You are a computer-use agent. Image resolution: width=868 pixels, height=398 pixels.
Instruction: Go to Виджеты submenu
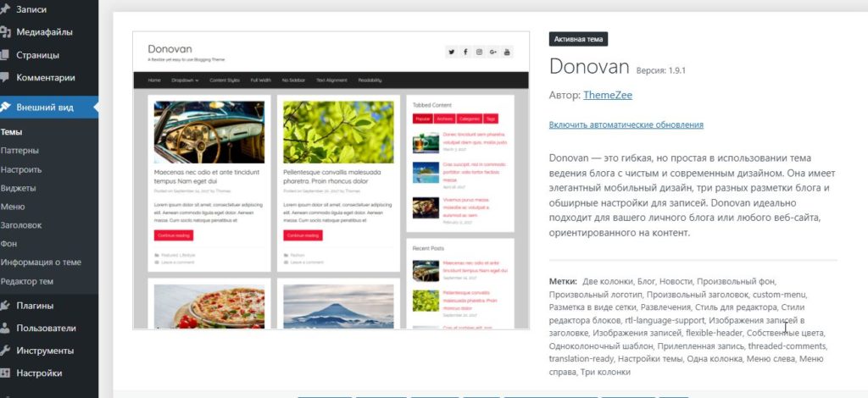[x=19, y=188]
